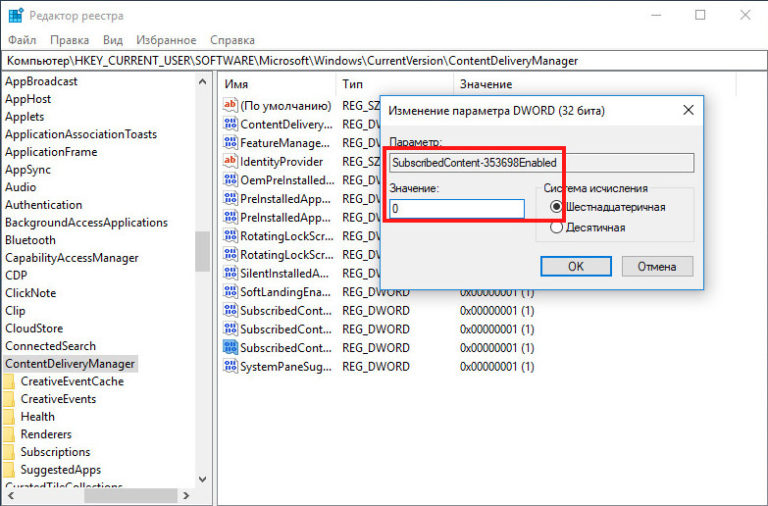768x506 pixels.
Task: Click the highlighted SubscribedCont... value's icon
Action: [230, 347]
